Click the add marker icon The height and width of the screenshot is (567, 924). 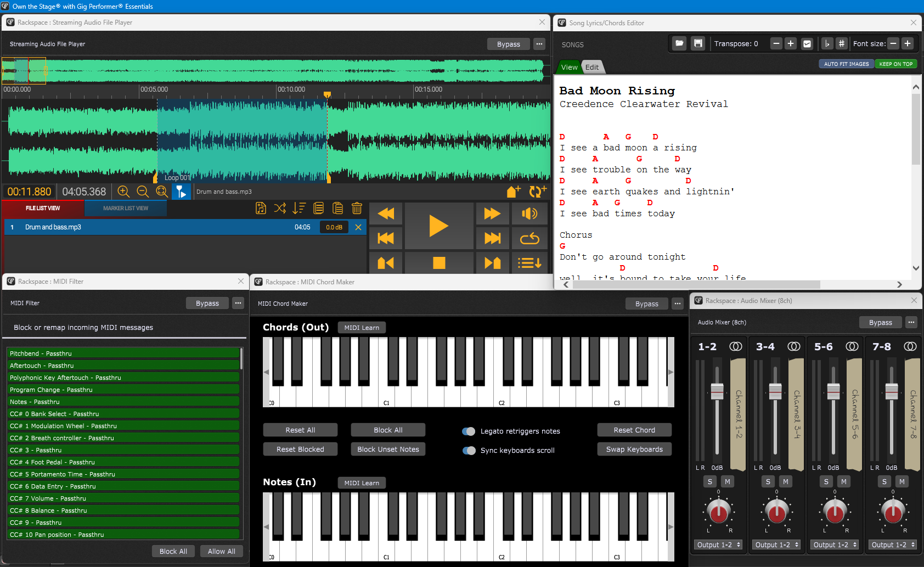514,191
